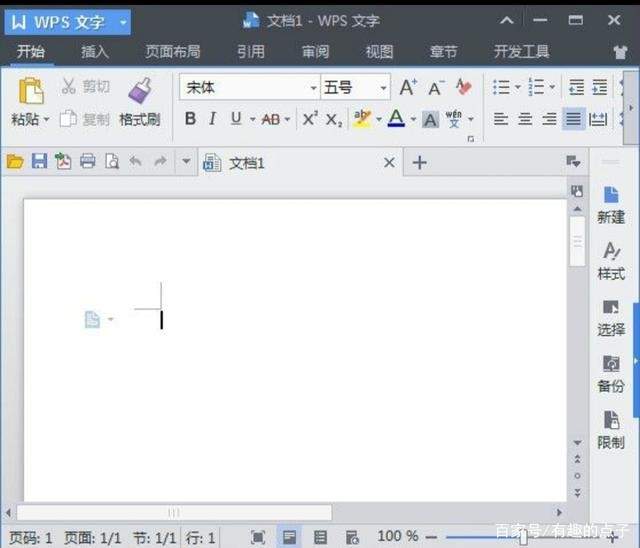Open the font size 五号 dropdown
Viewport: 640px width, 548px height.
point(383,88)
